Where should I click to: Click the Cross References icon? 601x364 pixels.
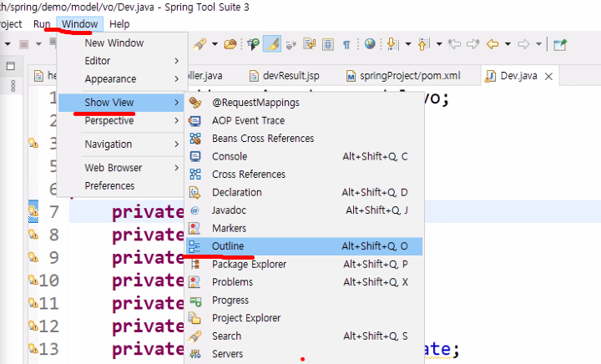195,174
